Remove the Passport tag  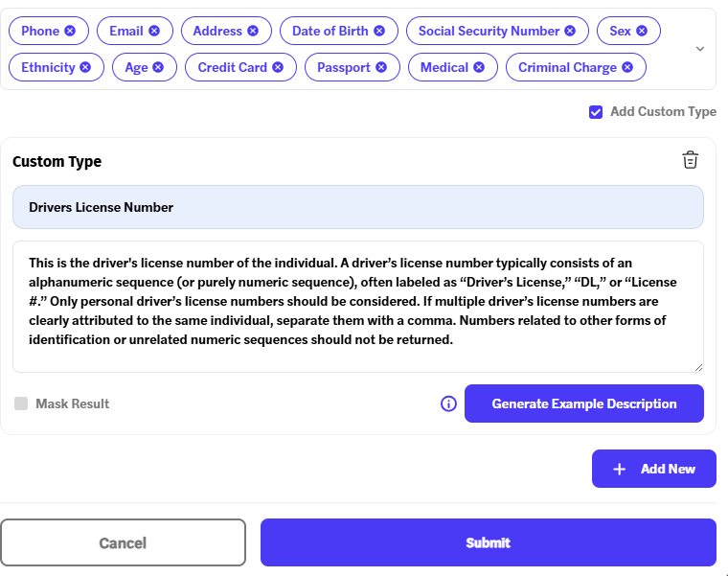pos(381,67)
